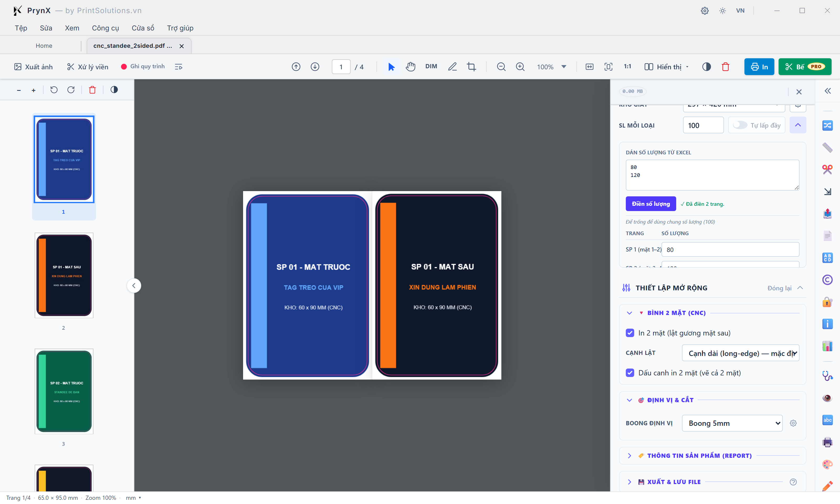
Task: Select the pencil annotation tool
Action: [x=452, y=67]
